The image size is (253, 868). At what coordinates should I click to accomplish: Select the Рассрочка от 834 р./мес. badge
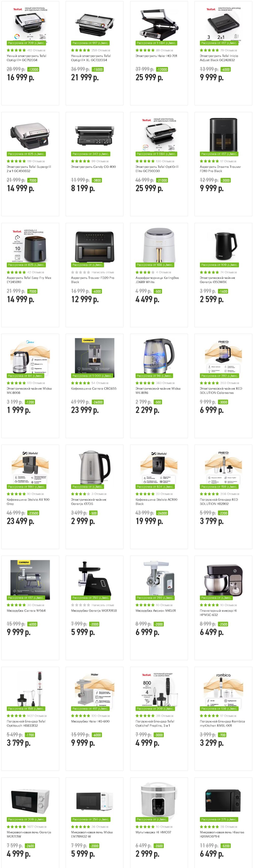coord(155,486)
